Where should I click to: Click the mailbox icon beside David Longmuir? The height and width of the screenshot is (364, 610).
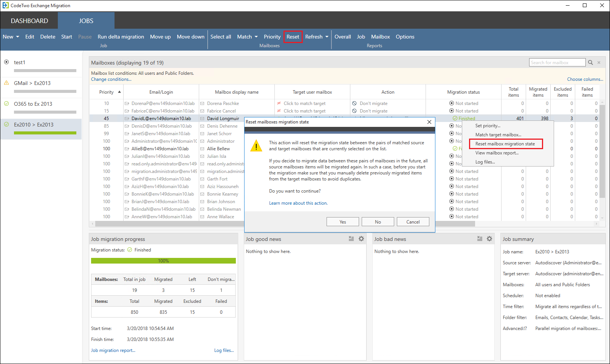203,119
